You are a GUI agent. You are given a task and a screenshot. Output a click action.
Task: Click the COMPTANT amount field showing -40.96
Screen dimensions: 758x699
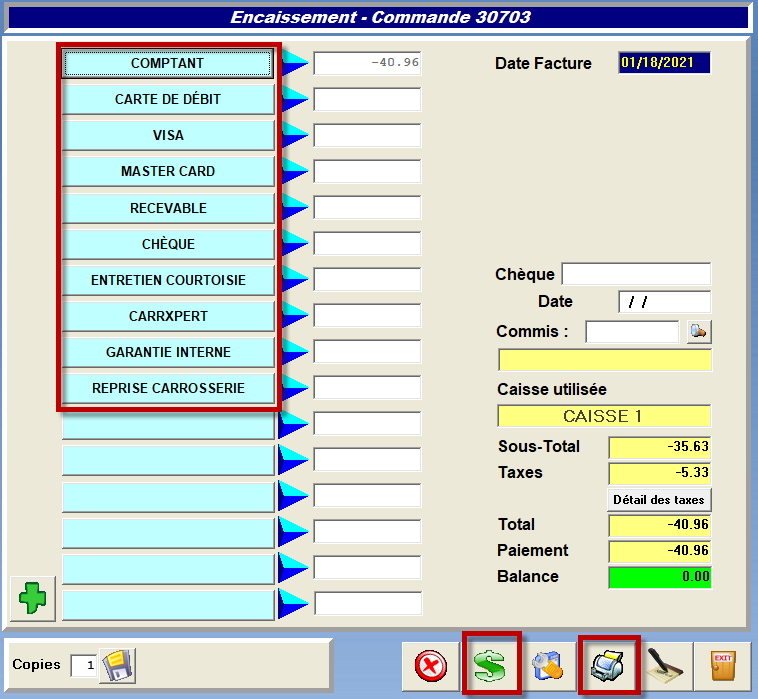[367, 63]
